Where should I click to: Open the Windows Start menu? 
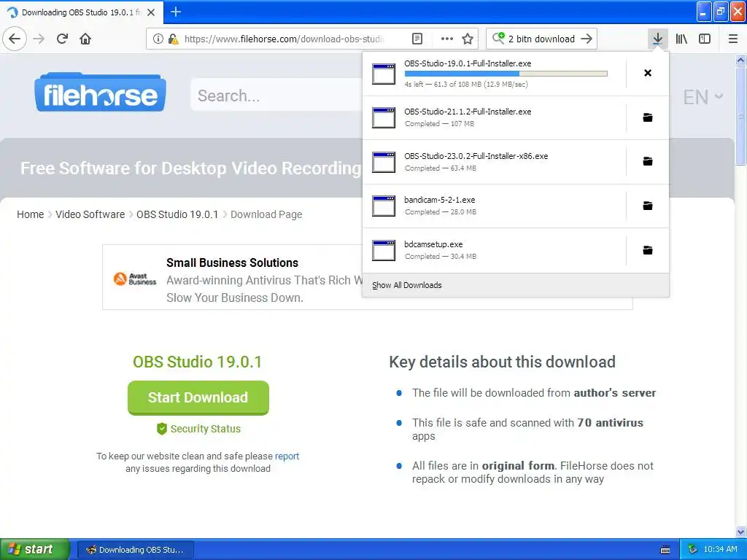click(34, 549)
